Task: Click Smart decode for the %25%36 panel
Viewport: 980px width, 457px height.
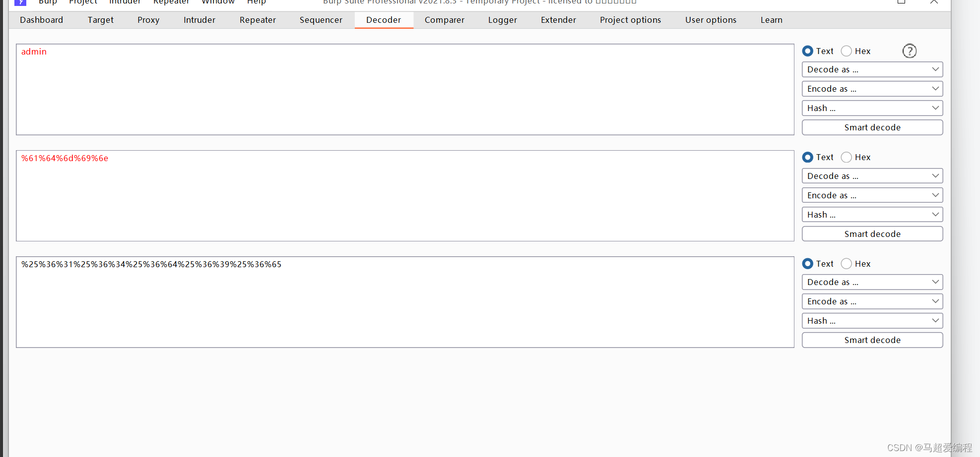Action: tap(872, 340)
